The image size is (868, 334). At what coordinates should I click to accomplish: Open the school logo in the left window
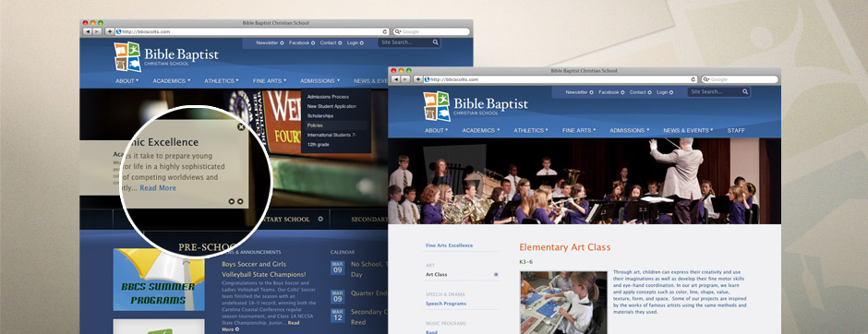pyautogui.click(x=166, y=57)
